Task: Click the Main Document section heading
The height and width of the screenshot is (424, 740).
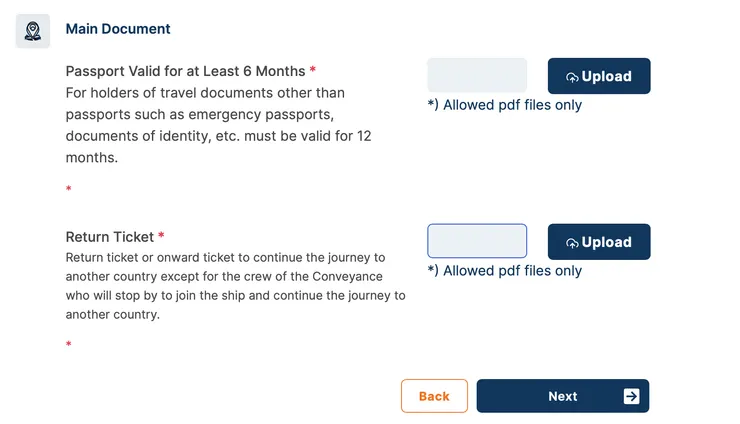Action: pos(118,29)
